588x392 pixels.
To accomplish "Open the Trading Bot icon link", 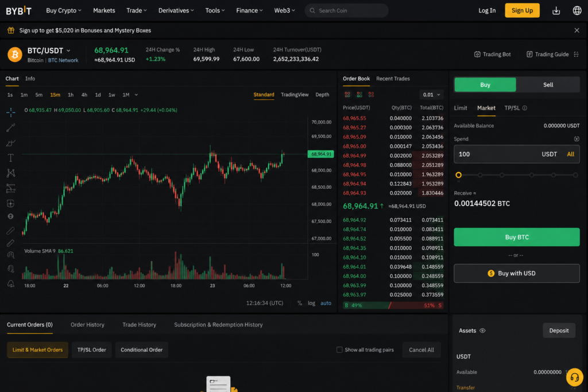I will 477,55.
